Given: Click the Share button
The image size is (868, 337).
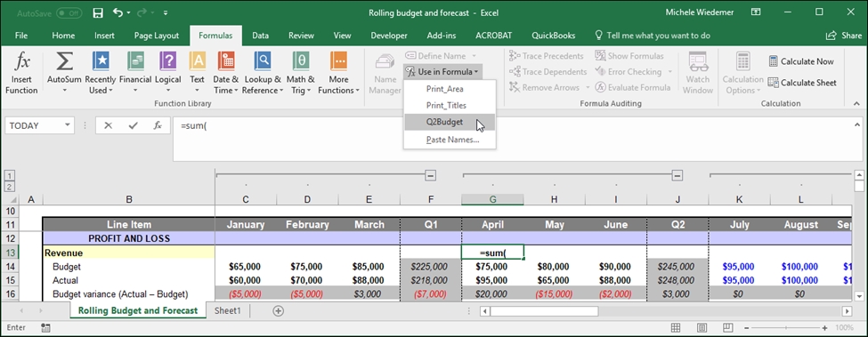Looking at the screenshot, I should [x=844, y=36].
